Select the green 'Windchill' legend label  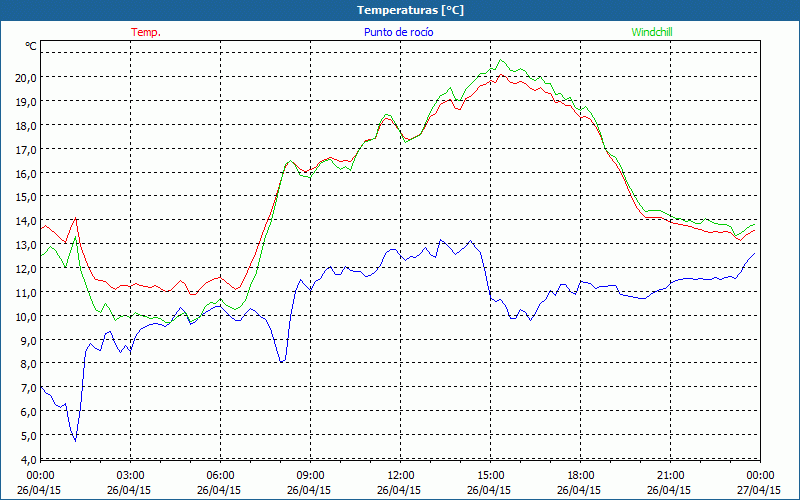point(652,32)
